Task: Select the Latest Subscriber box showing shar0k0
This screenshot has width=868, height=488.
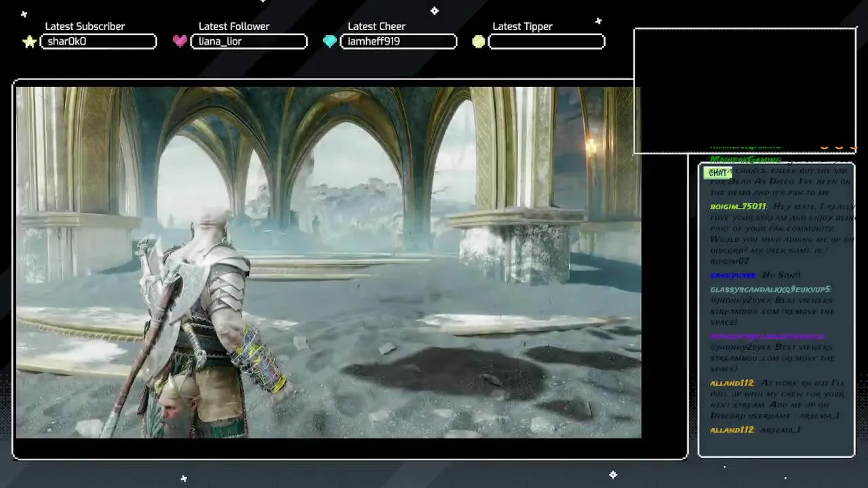Action: 98,41
